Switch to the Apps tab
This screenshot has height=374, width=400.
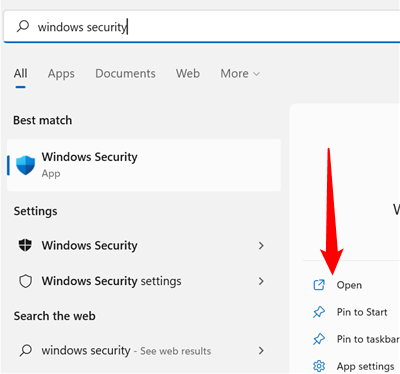[x=61, y=73]
